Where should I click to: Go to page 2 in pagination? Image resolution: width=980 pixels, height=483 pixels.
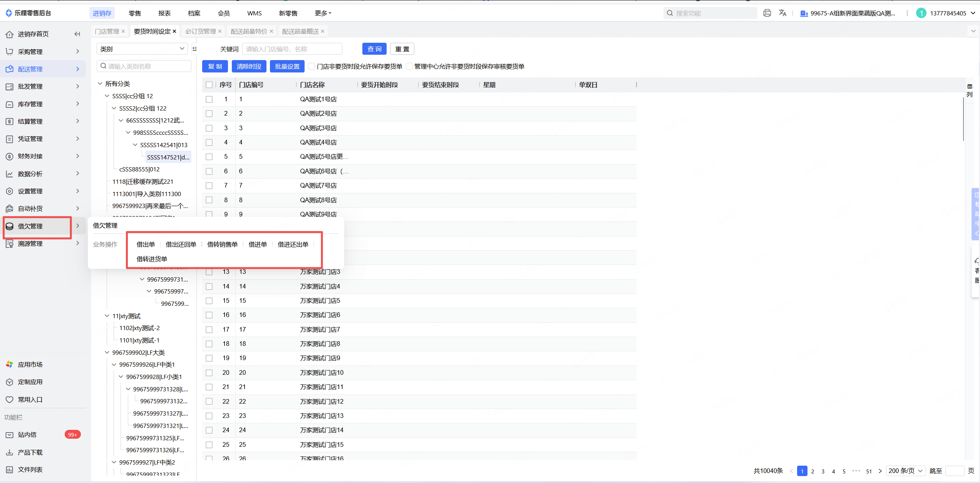812,471
